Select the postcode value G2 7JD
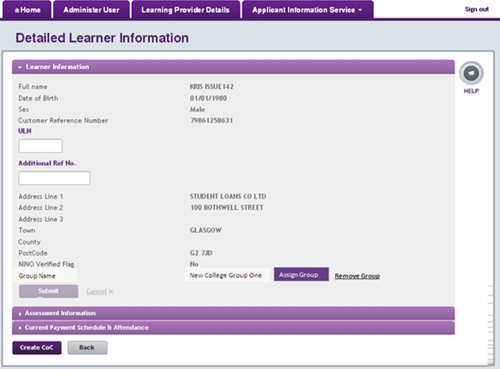Viewport: 500px width, 369px height. [201, 253]
